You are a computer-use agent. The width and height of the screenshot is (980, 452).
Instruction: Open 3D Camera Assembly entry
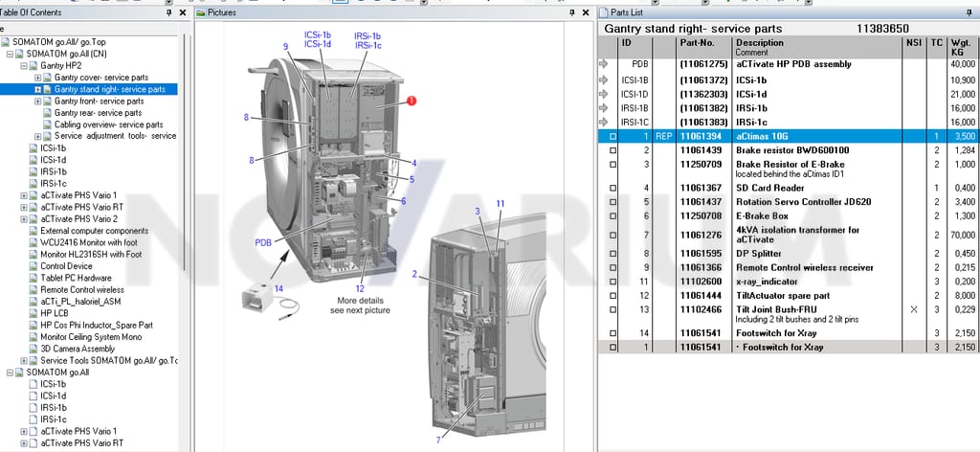coord(78,349)
